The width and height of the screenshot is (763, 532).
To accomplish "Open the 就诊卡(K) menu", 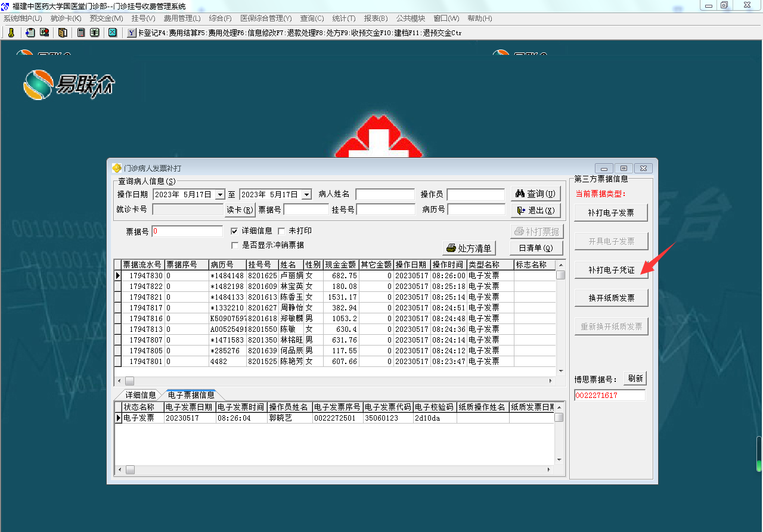I will 66,18.
